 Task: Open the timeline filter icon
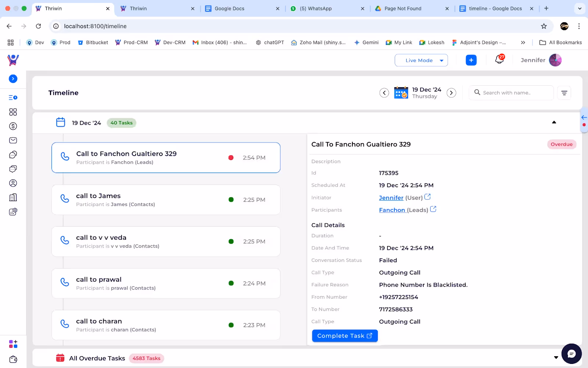click(x=564, y=93)
